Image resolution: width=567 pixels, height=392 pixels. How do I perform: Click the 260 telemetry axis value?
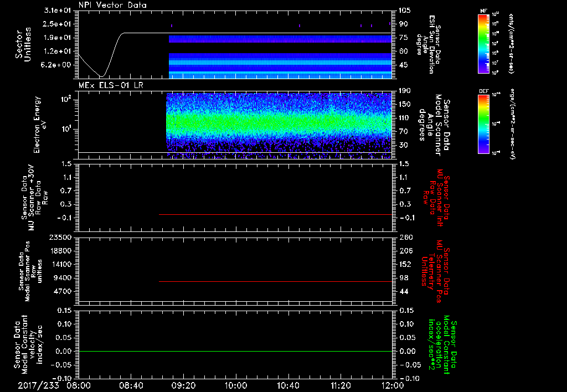point(405,237)
